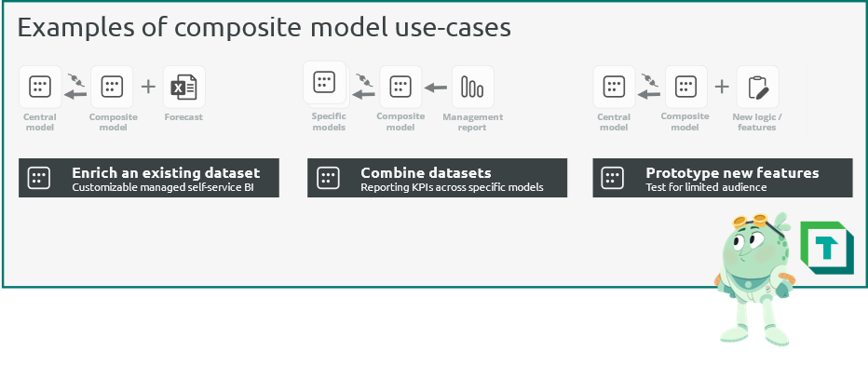Select the Excel Forecast icon
Viewport: 868px width, 366px height.
183,87
